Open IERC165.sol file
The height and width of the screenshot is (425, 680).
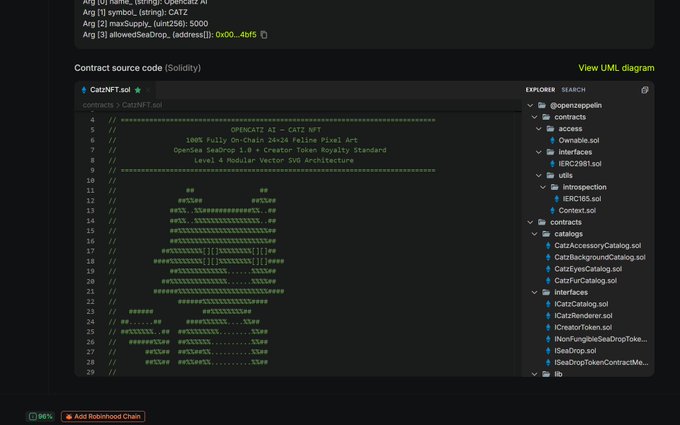tap(582, 199)
